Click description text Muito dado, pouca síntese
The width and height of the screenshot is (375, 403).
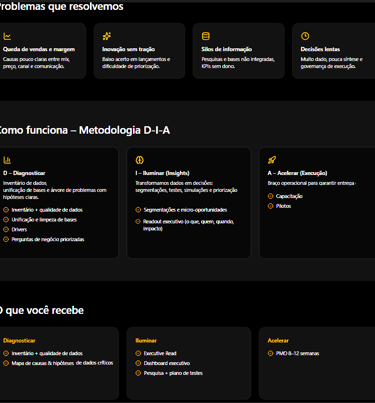tap(332, 63)
